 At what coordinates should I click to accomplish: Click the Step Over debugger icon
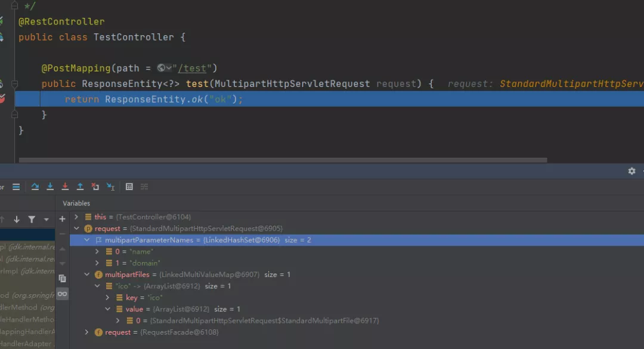[x=35, y=186]
